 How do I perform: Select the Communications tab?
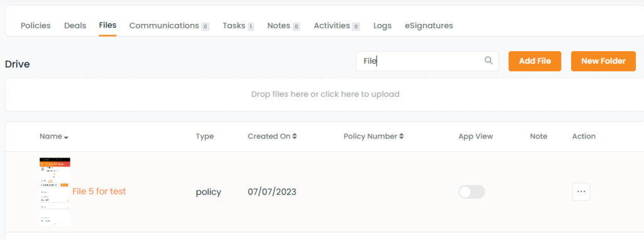tap(169, 26)
